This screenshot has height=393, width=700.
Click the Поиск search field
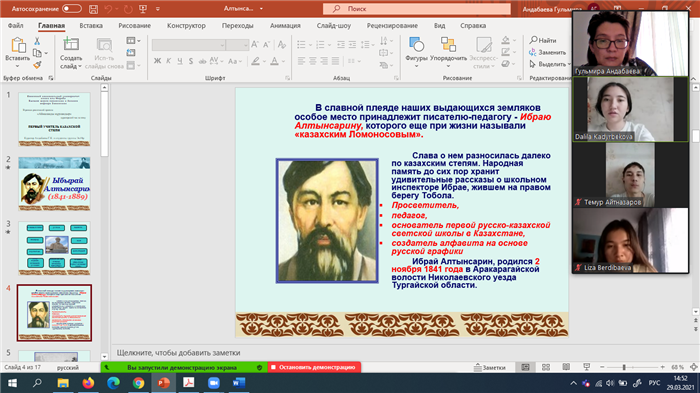pos(417,8)
